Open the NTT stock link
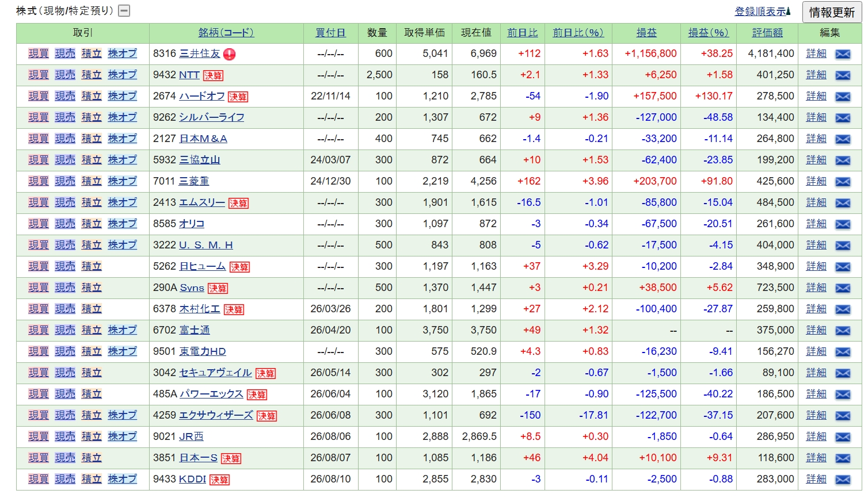Screen dimensions: 868x498 (189, 75)
